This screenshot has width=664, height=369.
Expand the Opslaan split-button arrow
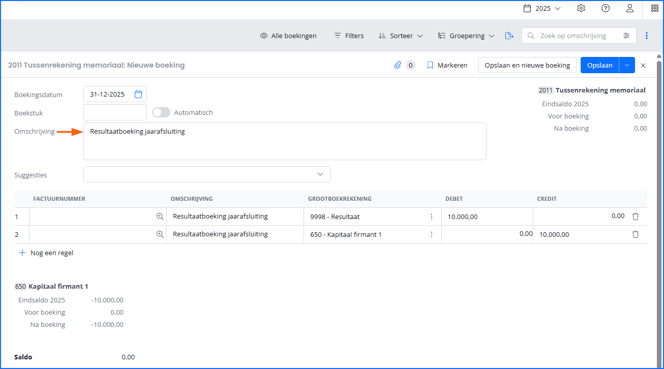click(x=627, y=65)
